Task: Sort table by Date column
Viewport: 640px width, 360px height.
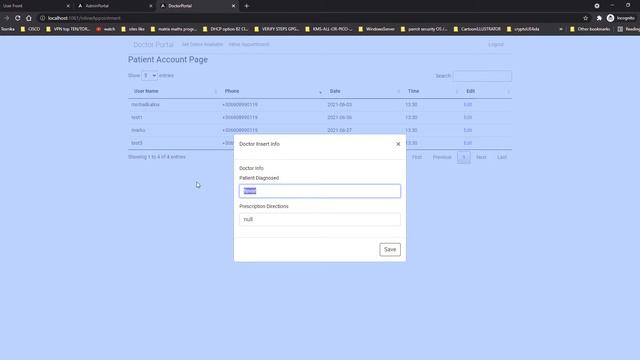Action: (363, 91)
